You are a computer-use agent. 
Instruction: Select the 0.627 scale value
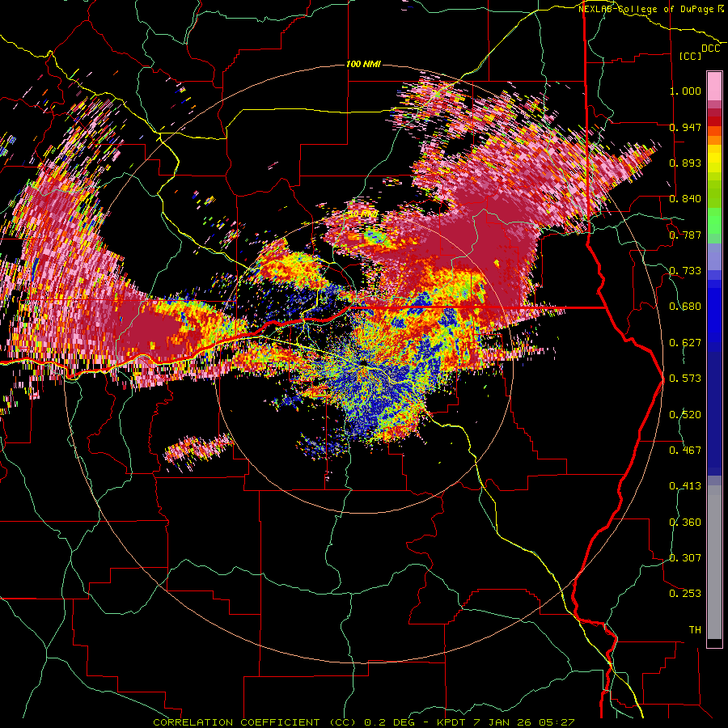685,343
